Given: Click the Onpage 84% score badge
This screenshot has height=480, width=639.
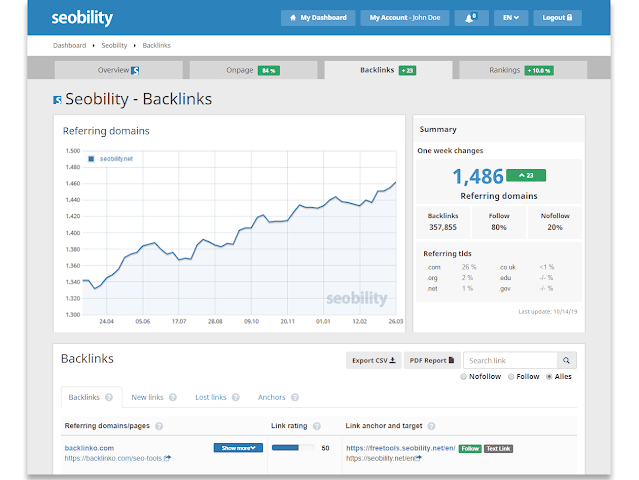Looking at the screenshot, I should tap(269, 70).
